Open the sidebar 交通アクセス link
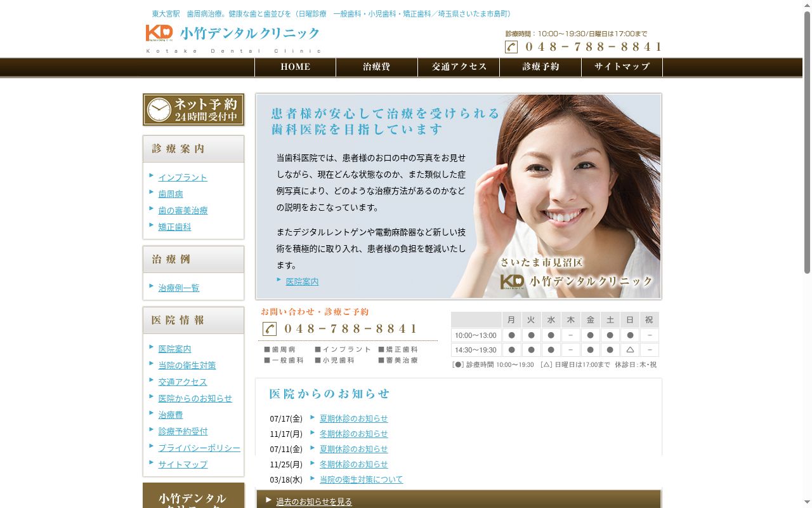The image size is (812, 508). pos(183,382)
